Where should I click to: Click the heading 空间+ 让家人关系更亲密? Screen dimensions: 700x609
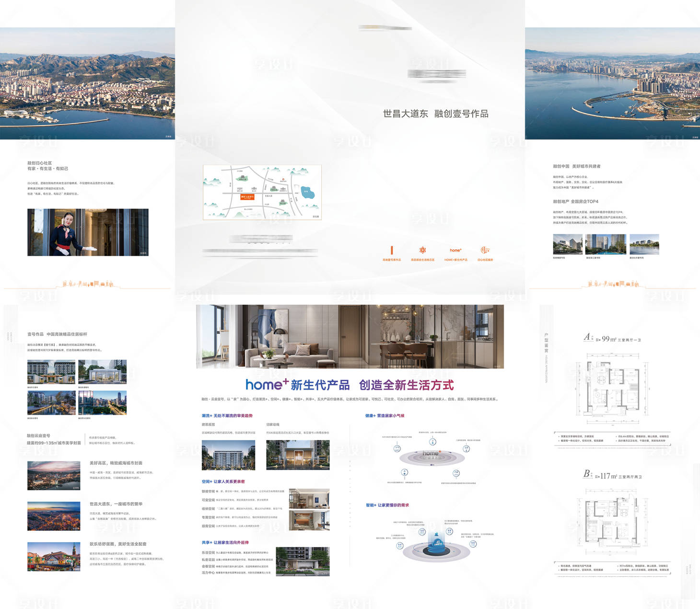[223, 482]
